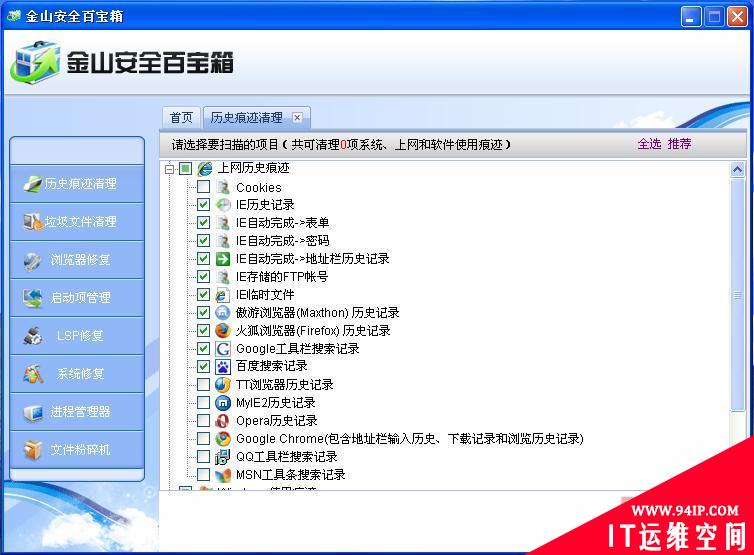The image size is (754, 555).
Task: Click the icon for IE自动完成->表单
Action: (223, 223)
